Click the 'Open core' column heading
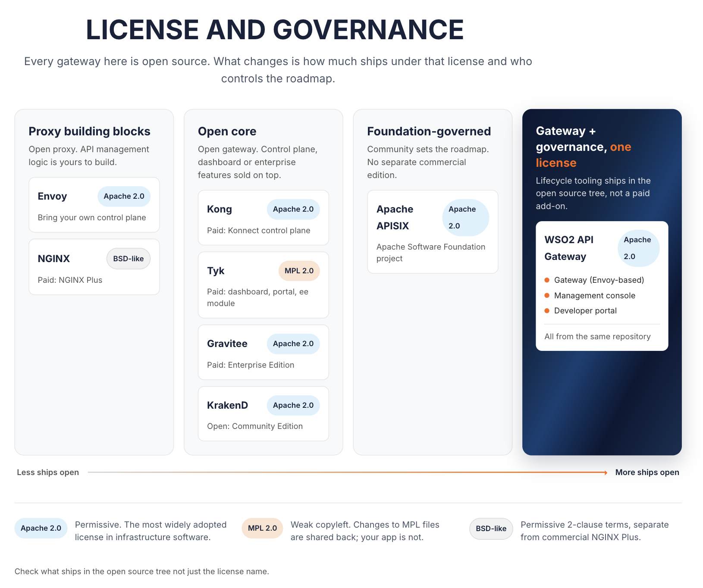 pyautogui.click(x=227, y=131)
